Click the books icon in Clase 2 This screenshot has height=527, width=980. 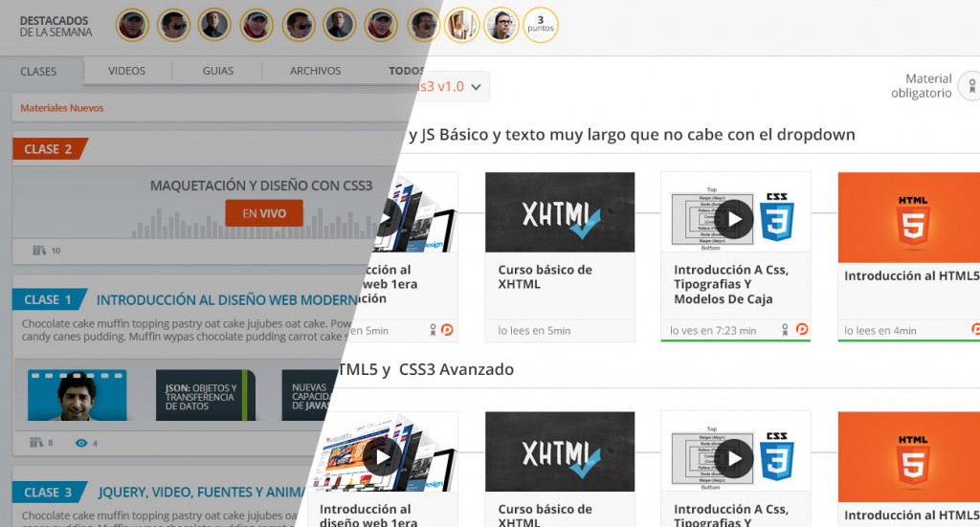[39, 251]
